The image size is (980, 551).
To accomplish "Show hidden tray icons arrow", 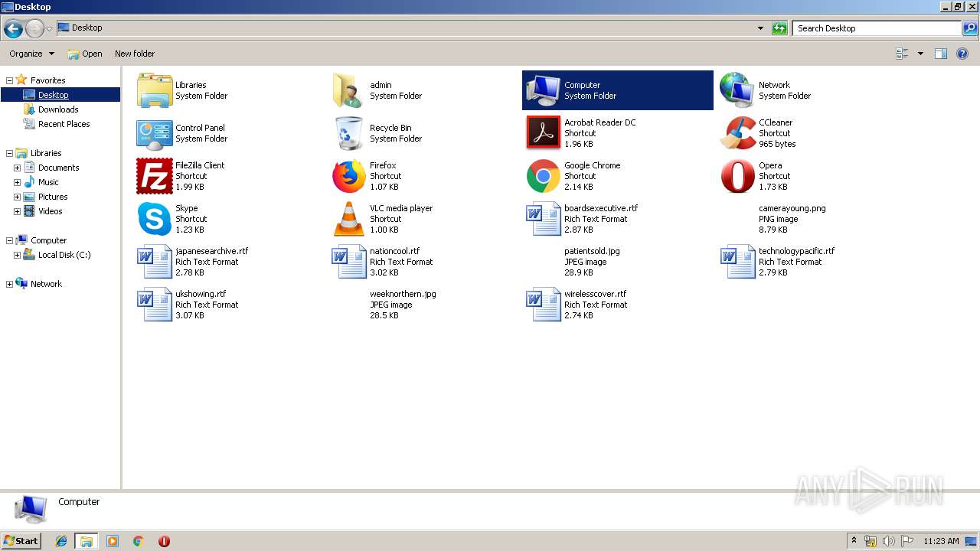I will pyautogui.click(x=854, y=541).
